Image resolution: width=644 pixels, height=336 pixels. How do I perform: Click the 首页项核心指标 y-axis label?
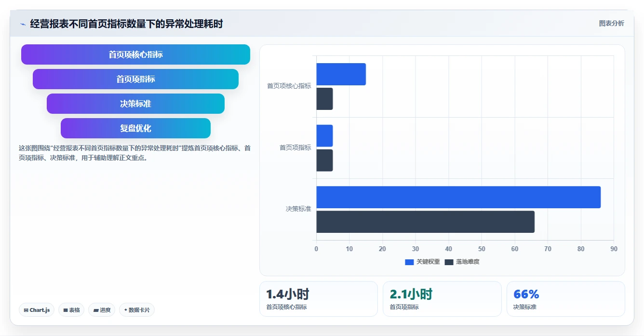(x=289, y=86)
